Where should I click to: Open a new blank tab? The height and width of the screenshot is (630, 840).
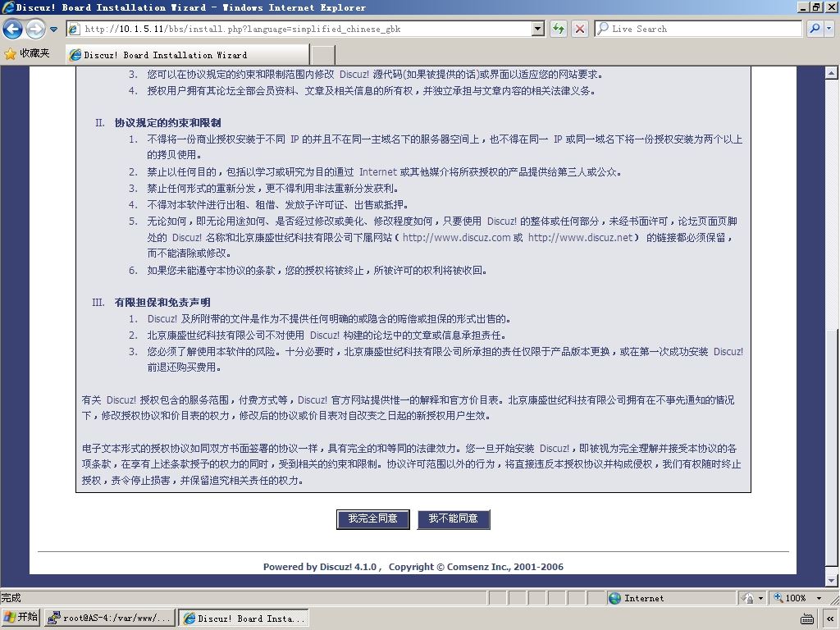(323, 55)
